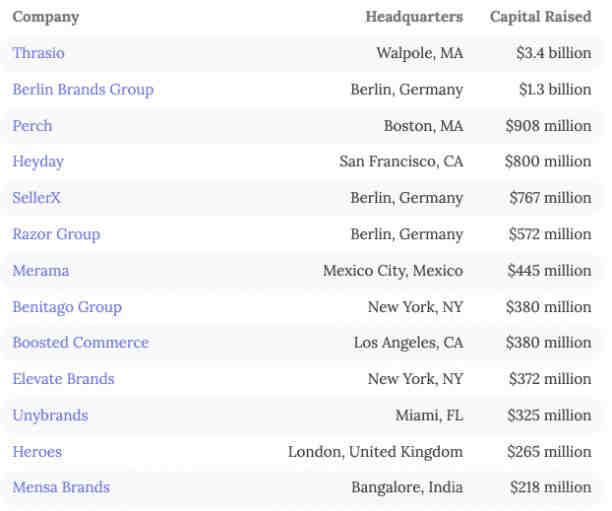Select the Company column header
612x511 pixels.
pos(46,17)
